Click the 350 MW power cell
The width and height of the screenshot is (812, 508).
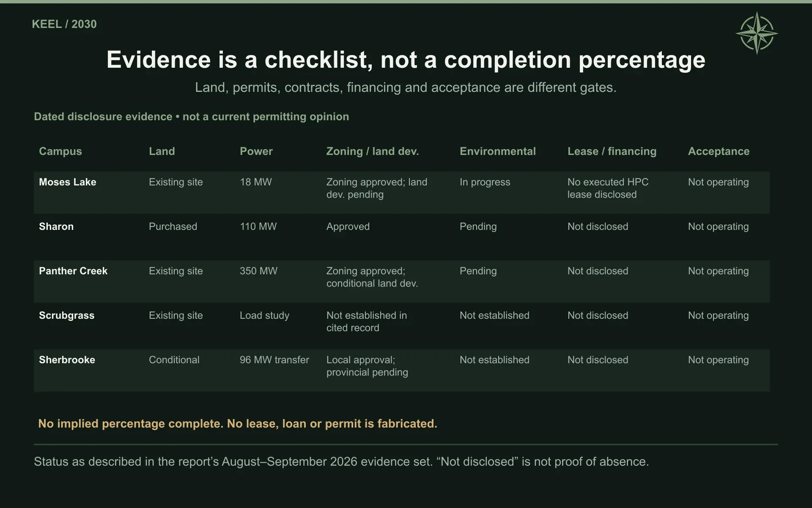coord(259,271)
